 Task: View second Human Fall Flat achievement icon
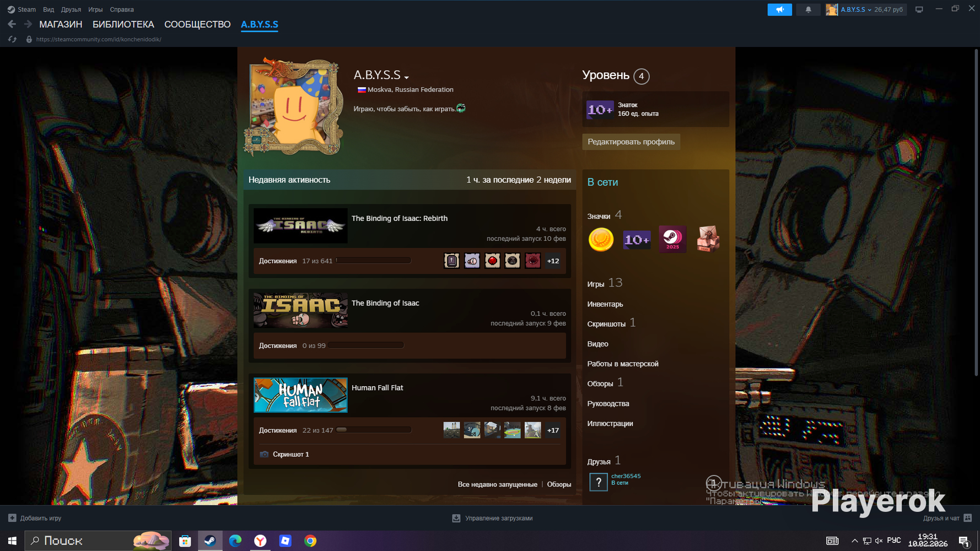(x=472, y=430)
